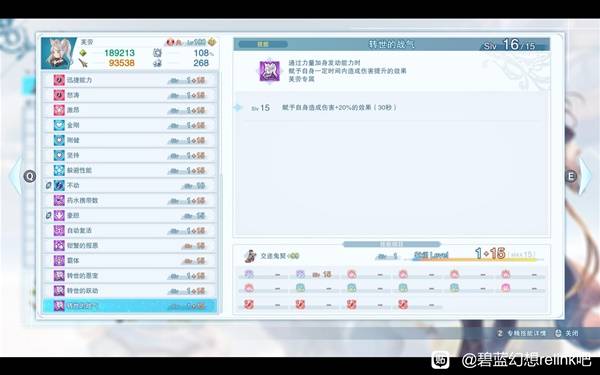Select the 怒涛 skill icon
Viewport: 600px width, 375px height.
click(x=59, y=95)
